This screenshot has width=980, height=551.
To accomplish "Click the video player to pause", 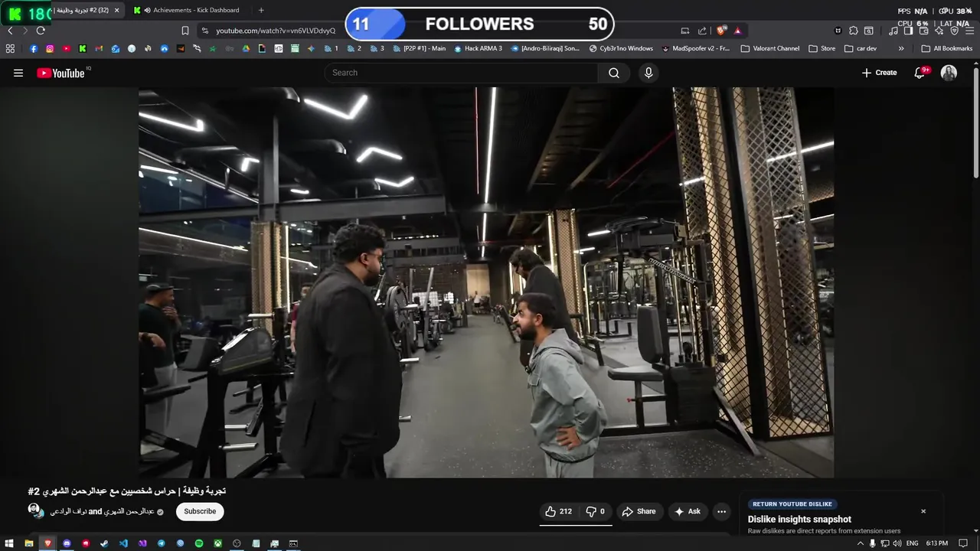I will pos(486,282).
